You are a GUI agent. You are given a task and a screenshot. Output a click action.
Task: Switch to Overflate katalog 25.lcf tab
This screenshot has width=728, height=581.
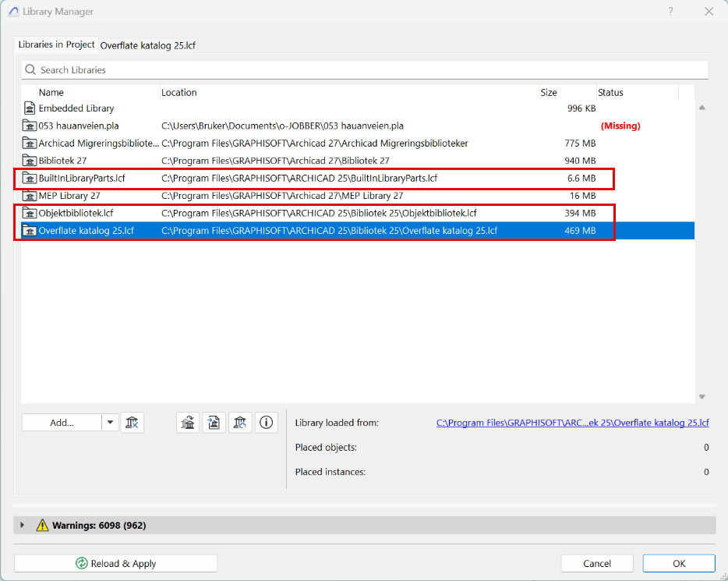(x=148, y=45)
